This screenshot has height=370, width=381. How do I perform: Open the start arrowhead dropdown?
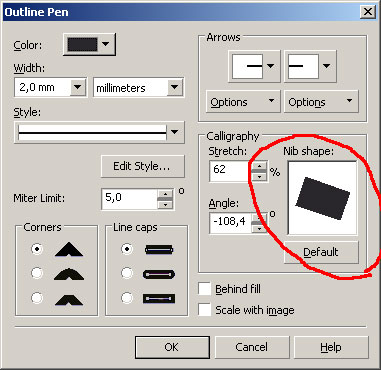tap(271, 66)
